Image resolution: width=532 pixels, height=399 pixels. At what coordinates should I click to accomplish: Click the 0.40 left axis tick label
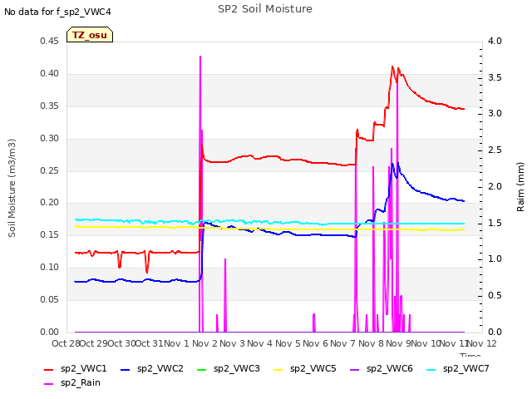pos(49,74)
